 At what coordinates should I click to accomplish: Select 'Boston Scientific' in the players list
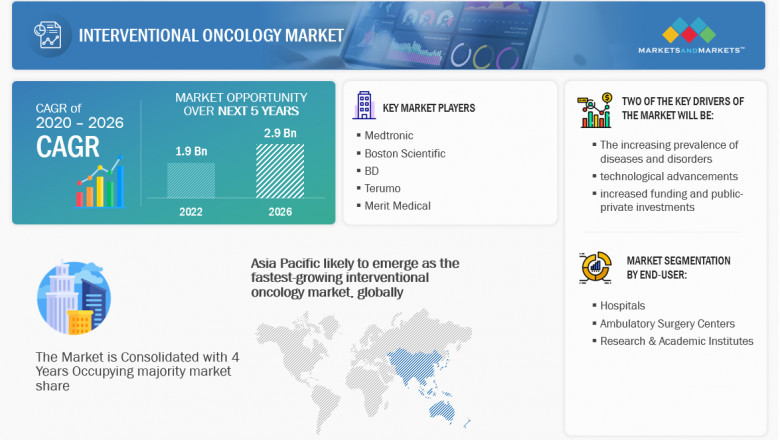(x=405, y=154)
